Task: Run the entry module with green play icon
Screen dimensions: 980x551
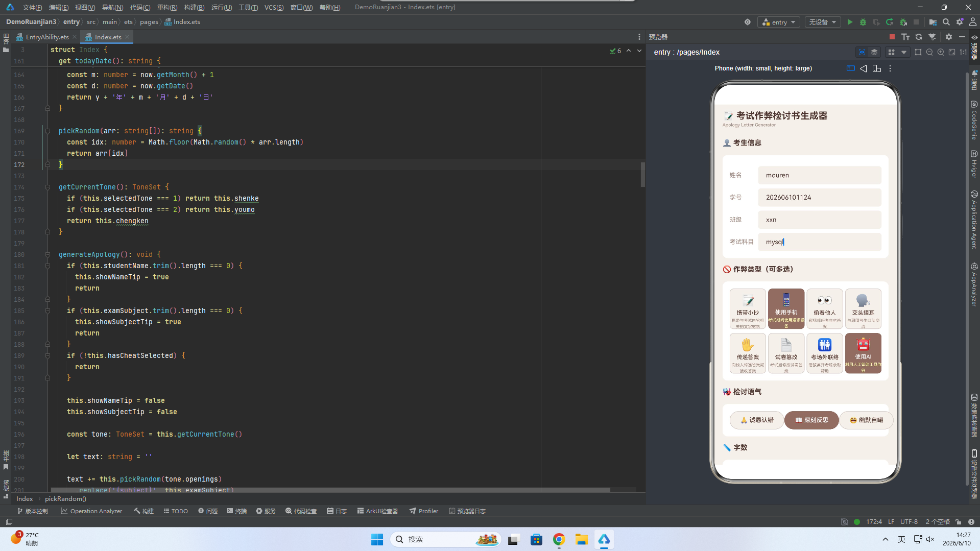Action: pos(850,22)
